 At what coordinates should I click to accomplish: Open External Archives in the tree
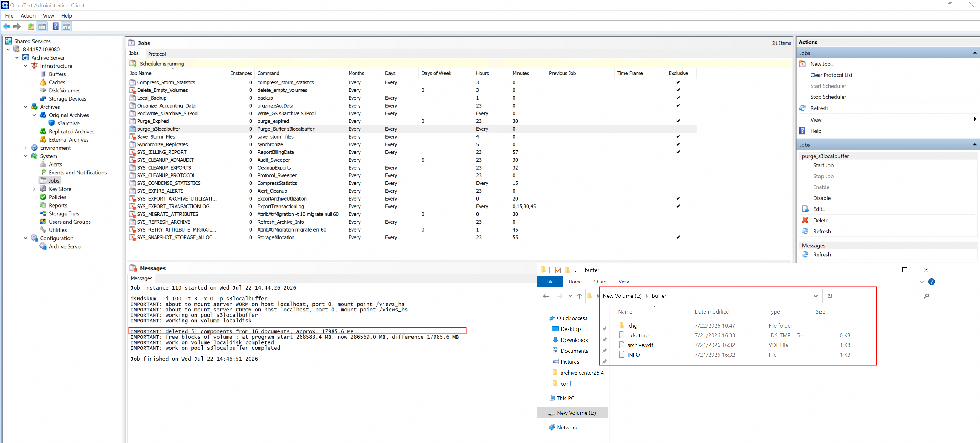click(68, 140)
